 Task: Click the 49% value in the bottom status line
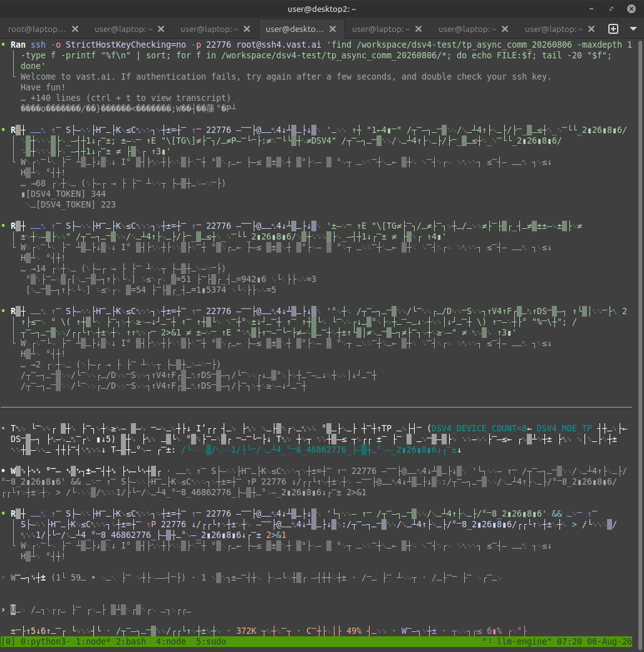click(353, 631)
